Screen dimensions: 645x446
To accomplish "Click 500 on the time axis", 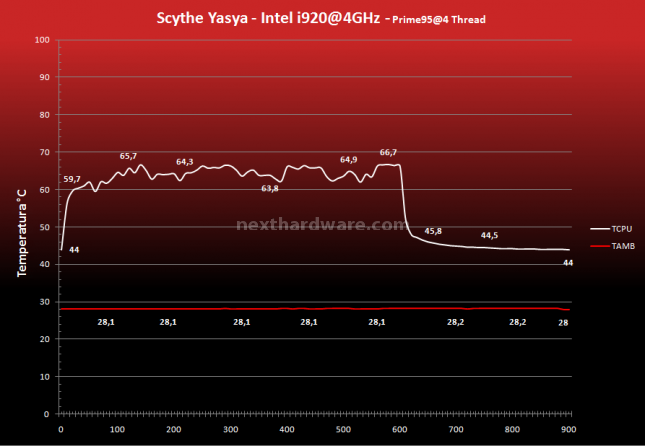I will pos(343,429).
